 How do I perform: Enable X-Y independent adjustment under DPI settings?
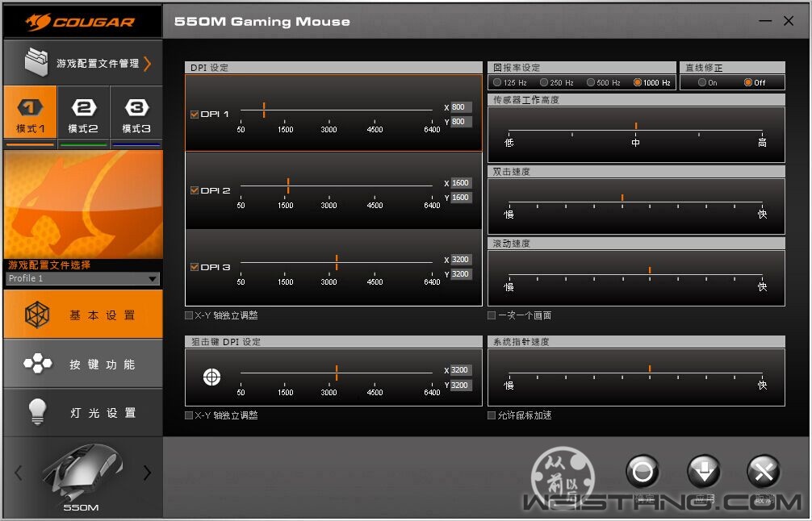189,315
